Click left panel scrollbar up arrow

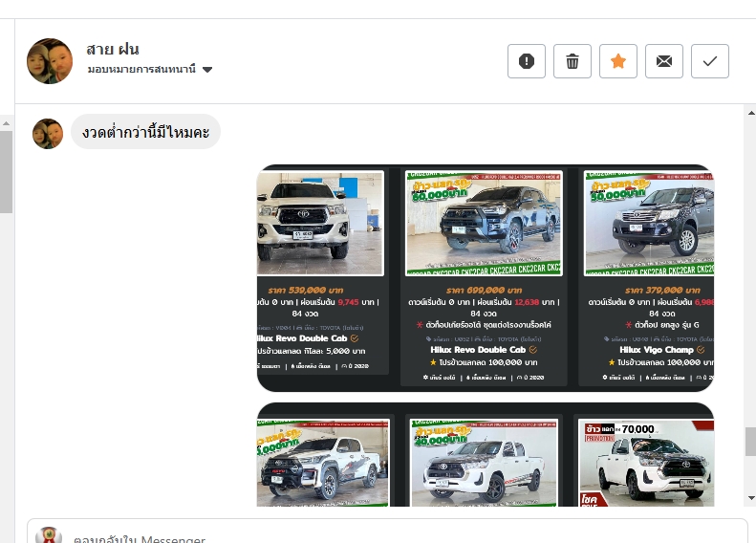(x=7, y=123)
